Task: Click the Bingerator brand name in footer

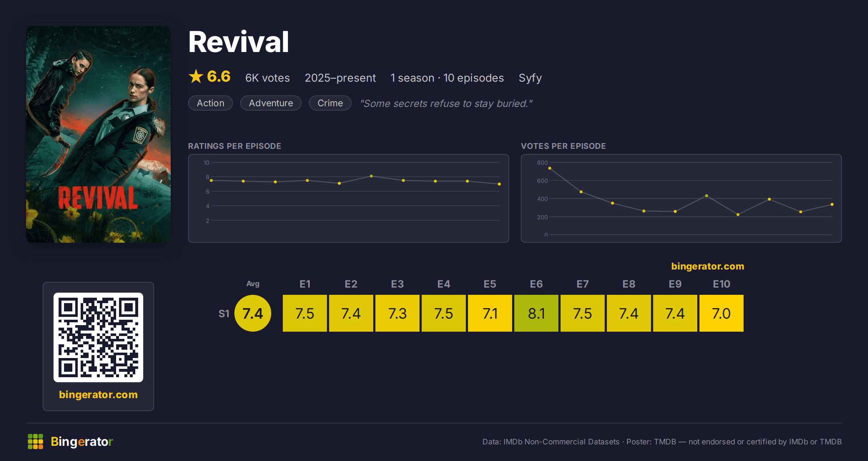Action: click(x=82, y=441)
